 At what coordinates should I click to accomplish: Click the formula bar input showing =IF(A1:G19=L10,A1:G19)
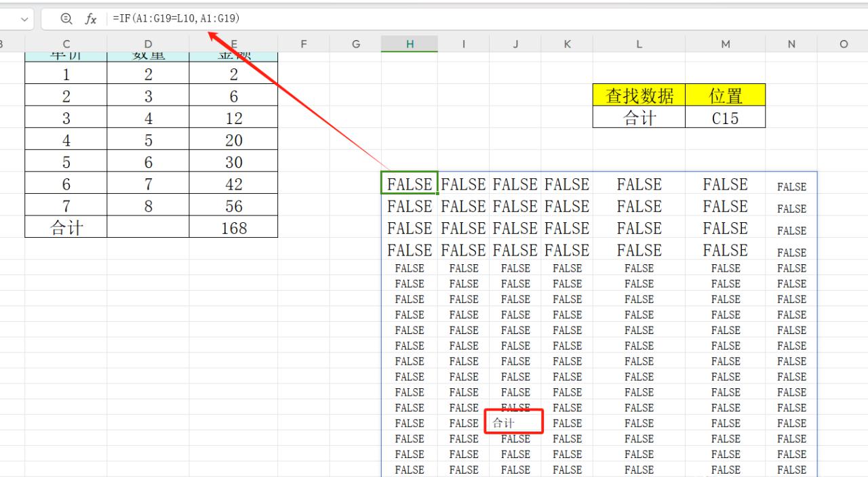(485, 19)
